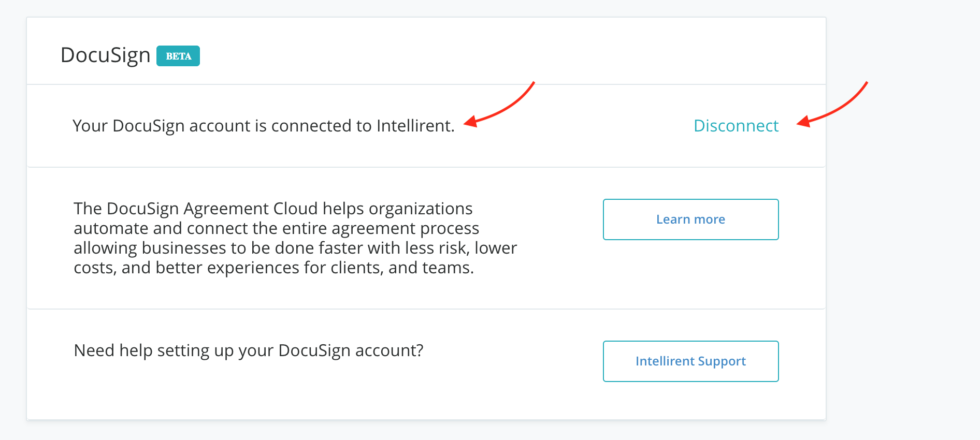
Task: Click 'automate and connect the entire agreement' line
Action: (276, 228)
